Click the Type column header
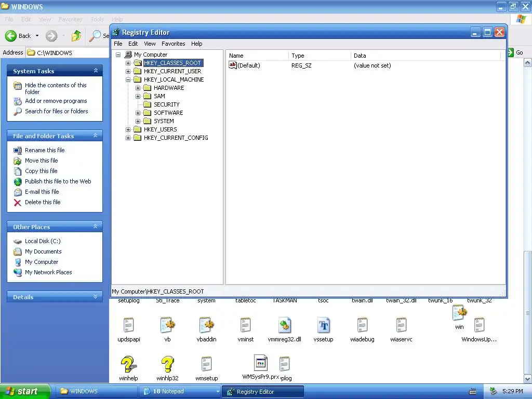The width and height of the screenshot is (532, 399). [320, 56]
